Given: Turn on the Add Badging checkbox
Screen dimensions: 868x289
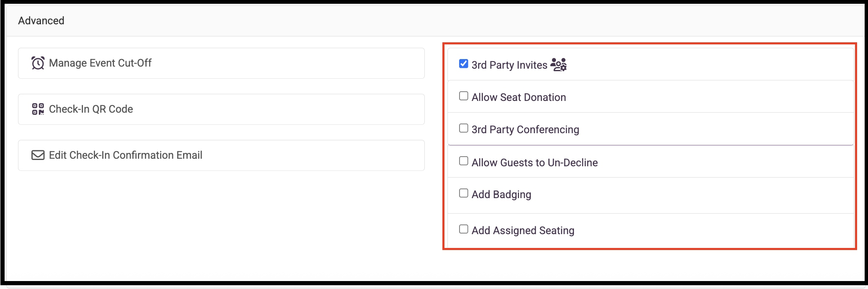Looking at the screenshot, I should point(464,193).
